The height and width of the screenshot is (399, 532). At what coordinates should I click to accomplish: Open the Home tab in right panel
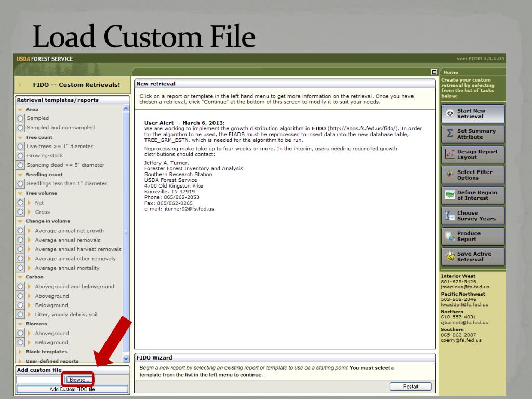coord(450,72)
